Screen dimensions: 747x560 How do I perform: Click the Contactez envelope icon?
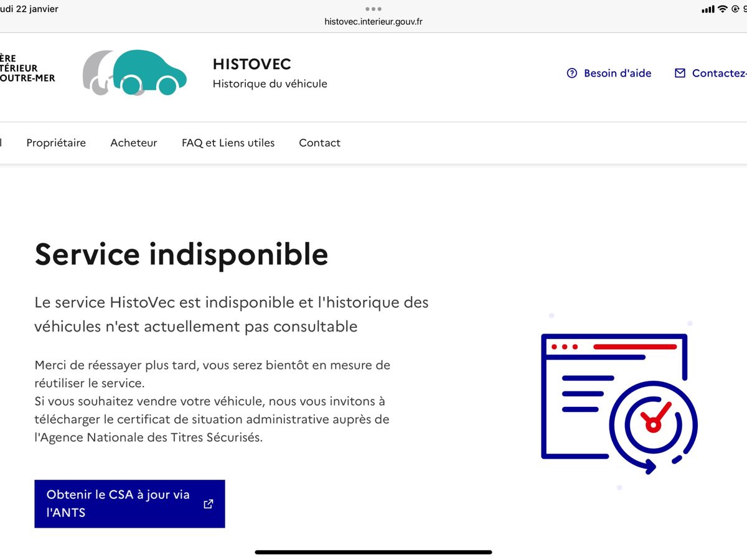coord(680,73)
